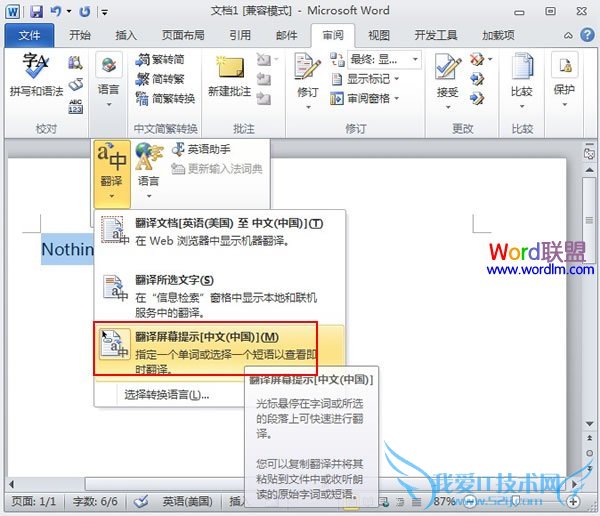Click the 拼写和语法 spelling check icon

[34, 74]
